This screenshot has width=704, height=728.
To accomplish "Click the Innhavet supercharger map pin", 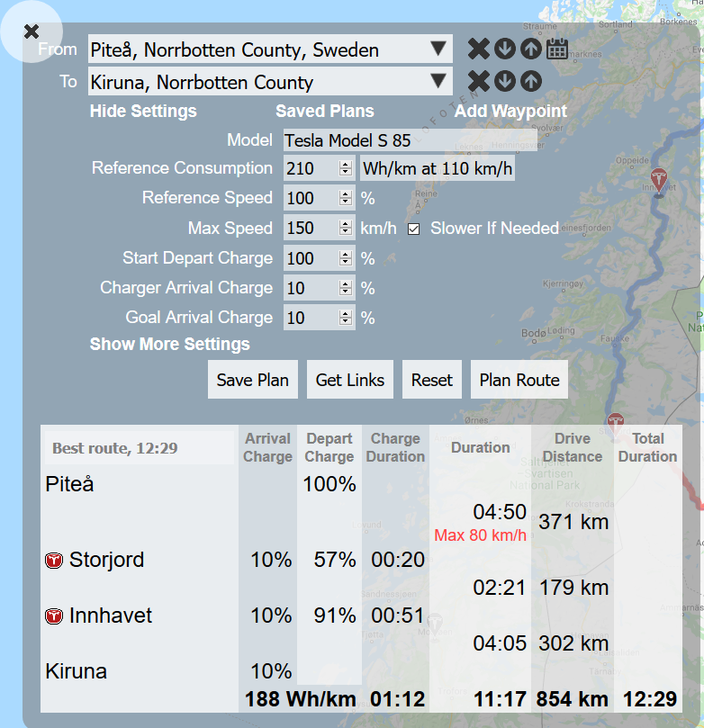I will (x=658, y=181).
